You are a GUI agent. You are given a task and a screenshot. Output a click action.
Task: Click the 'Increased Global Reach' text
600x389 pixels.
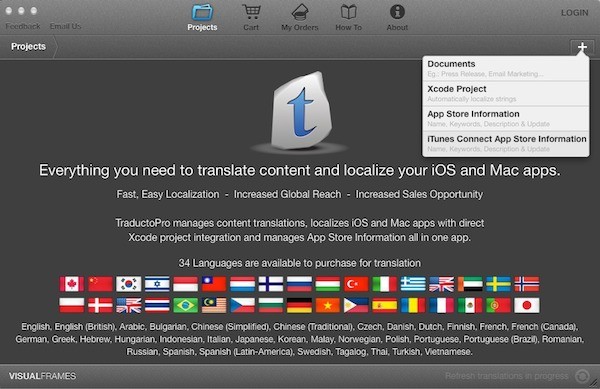[x=287, y=194]
